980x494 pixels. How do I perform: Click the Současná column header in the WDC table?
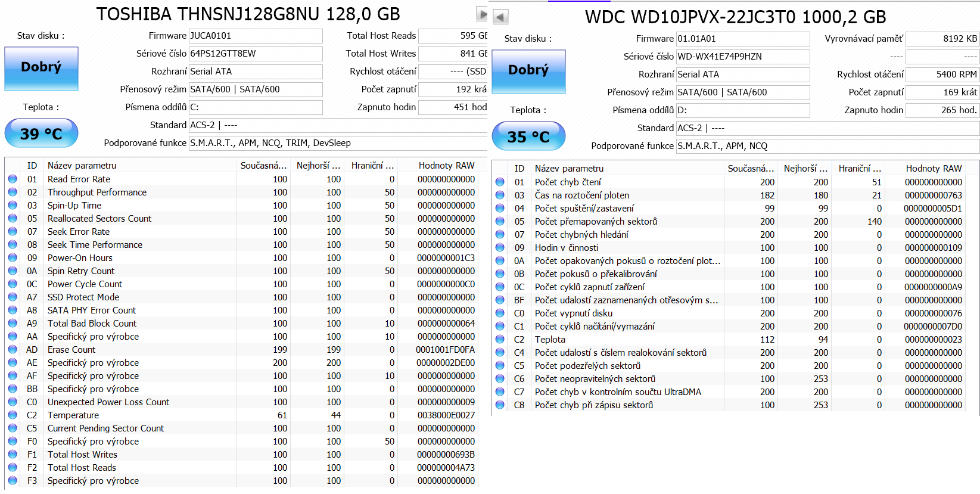pyautogui.click(x=751, y=169)
